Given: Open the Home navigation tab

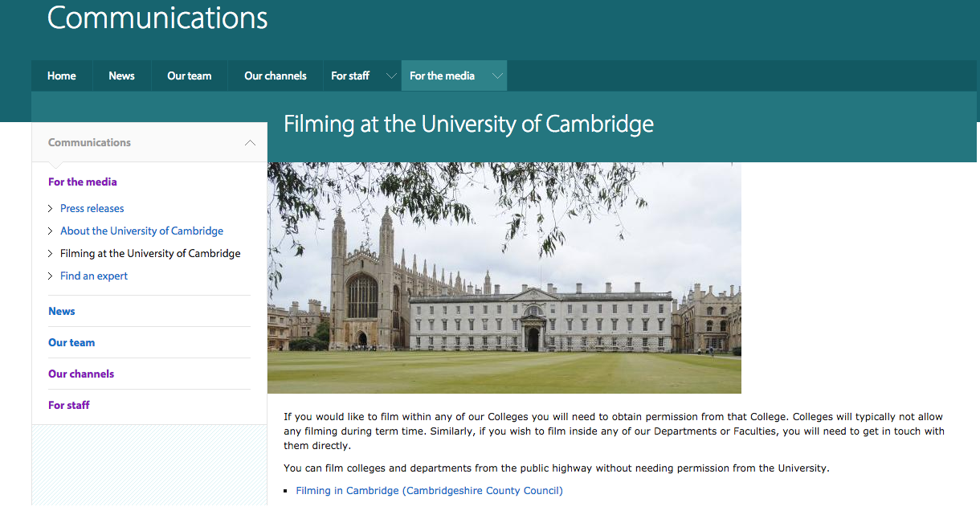Looking at the screenshot, I should click(x=62, y=76).
